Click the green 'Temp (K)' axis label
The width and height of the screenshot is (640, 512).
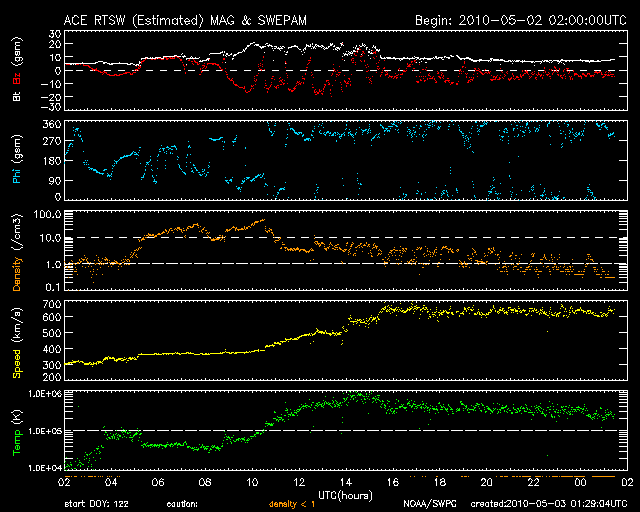click(x=17, y=433)
